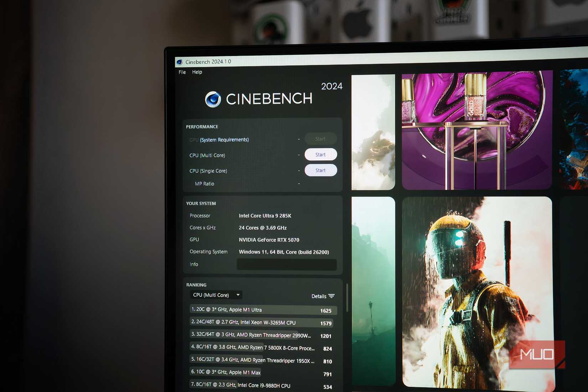The image size is (588, 392).
Task: Click the ranking list scrollbar
Action: [346, 296]
